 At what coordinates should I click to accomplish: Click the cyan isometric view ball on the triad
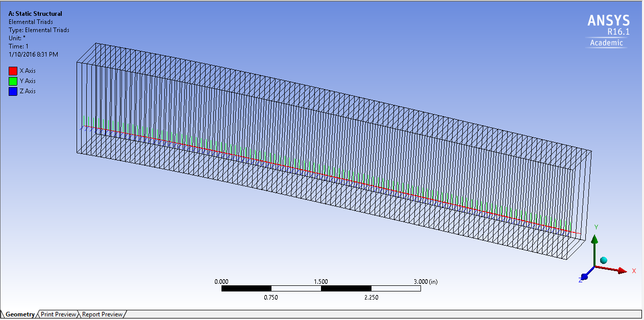[x=604, y=260]
